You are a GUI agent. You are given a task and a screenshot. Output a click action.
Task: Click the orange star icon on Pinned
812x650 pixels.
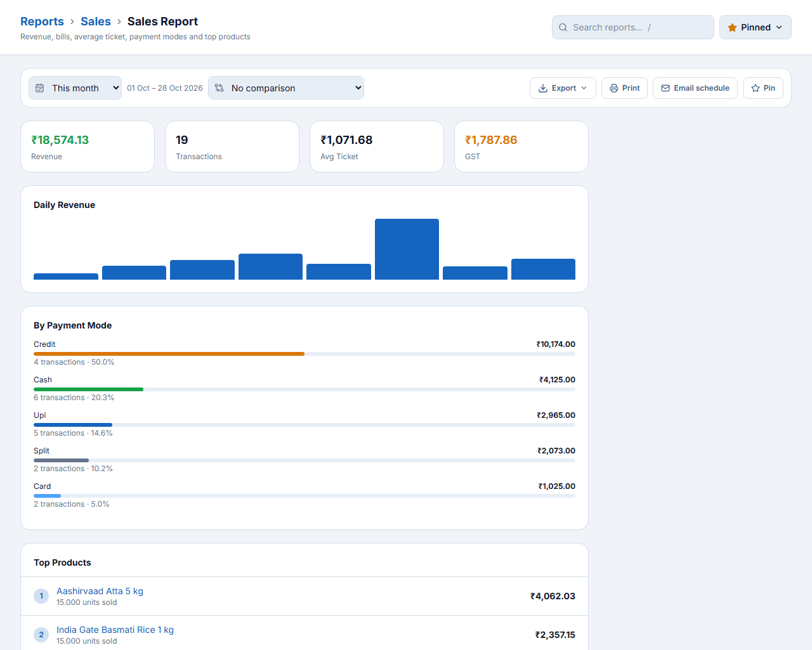click(x=732, y=27)
